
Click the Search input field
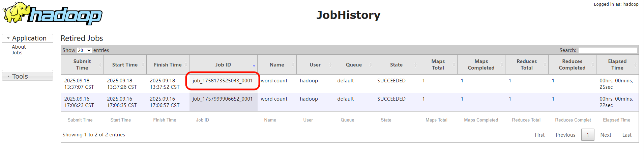[x=608, y=50]
